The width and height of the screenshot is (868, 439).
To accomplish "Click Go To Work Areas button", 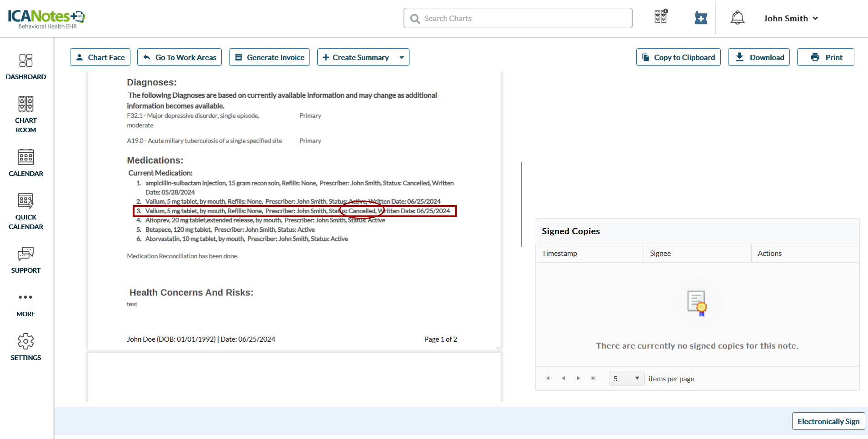I will pos(180,57).
